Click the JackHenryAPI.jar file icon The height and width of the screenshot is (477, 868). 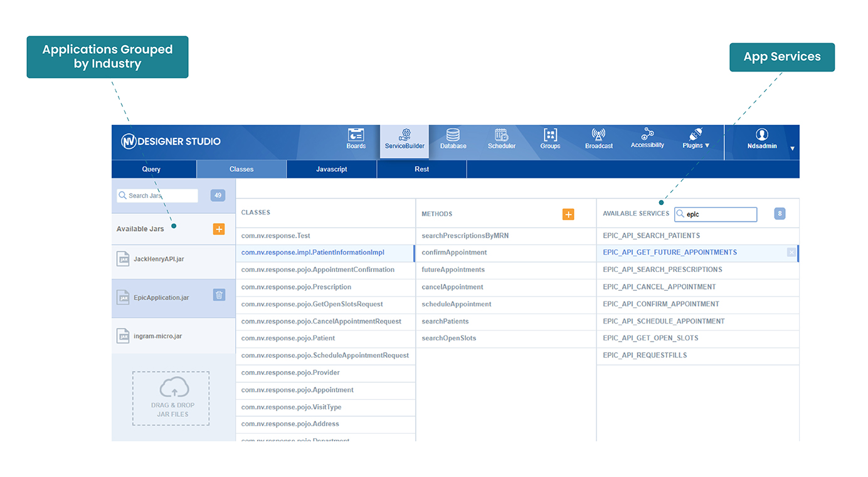[124, 259]
